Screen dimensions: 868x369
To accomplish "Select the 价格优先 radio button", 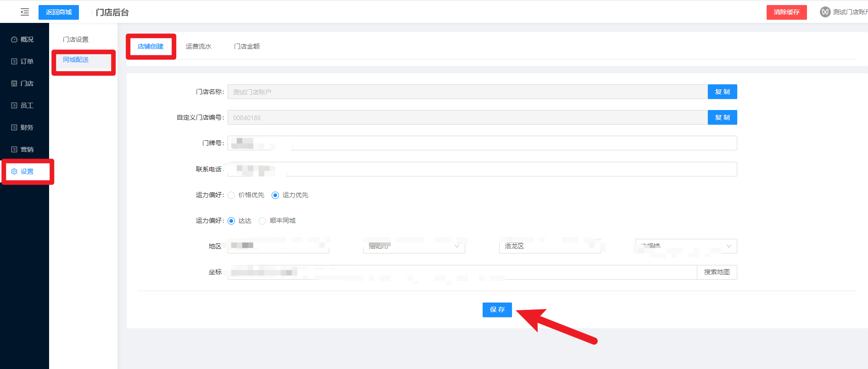I will pos(231,195).
